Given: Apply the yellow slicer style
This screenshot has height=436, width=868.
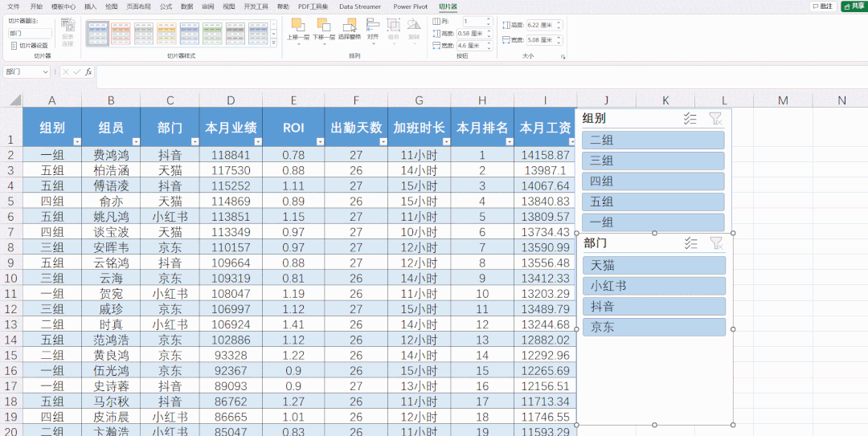Looking at the screenshot, I should pos(166,33).
